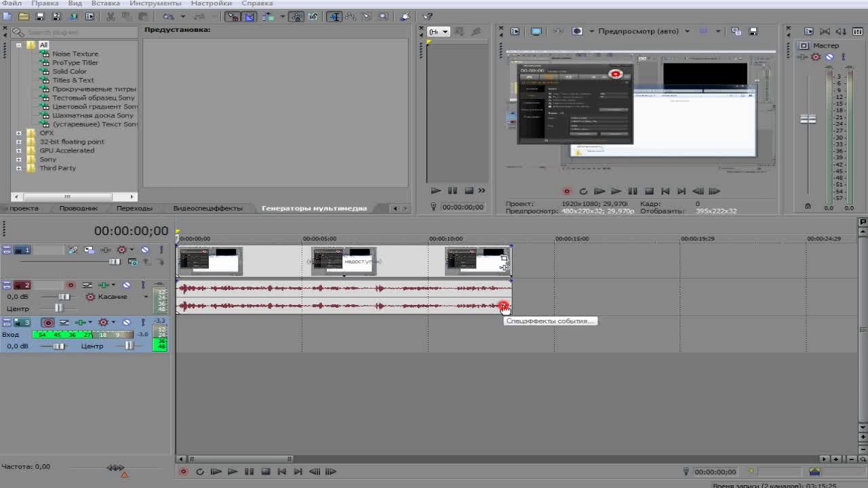This screenshot has height=488, width=868.
Task: Open the Инструменты menu
Action: (155, 3)
